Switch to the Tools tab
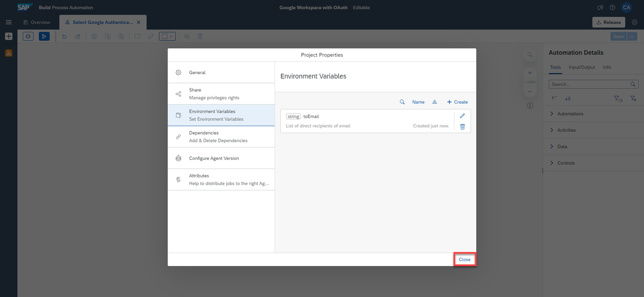 click(555, 67)
